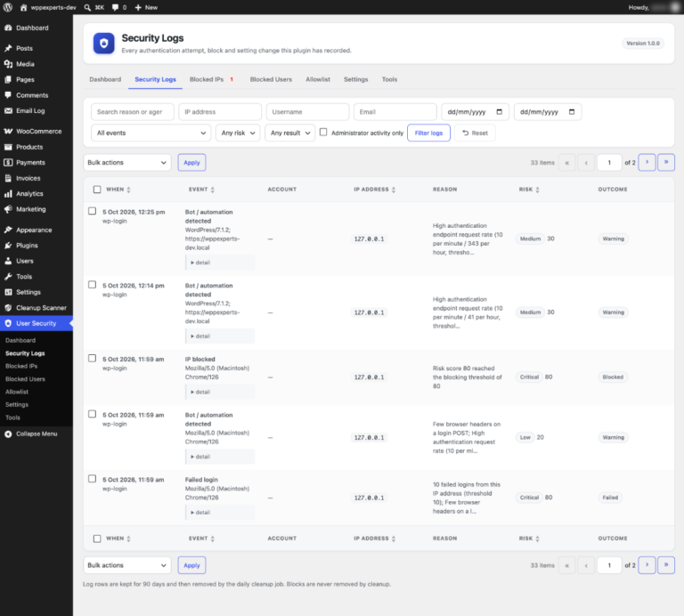Open Cleanup Scanner icon

tap(8, 308)
